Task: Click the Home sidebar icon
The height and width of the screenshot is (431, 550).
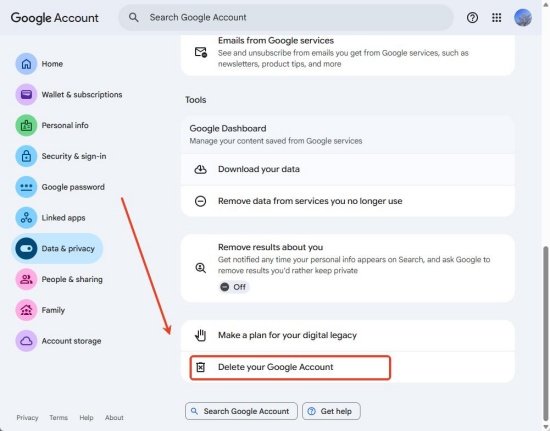Action: pos(26,64)
